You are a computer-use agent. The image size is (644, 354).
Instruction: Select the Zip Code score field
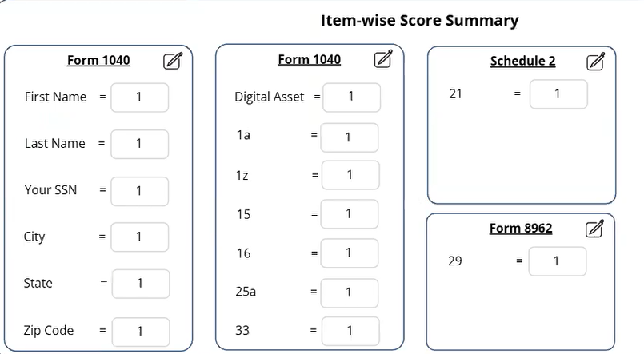coord(141,332)
